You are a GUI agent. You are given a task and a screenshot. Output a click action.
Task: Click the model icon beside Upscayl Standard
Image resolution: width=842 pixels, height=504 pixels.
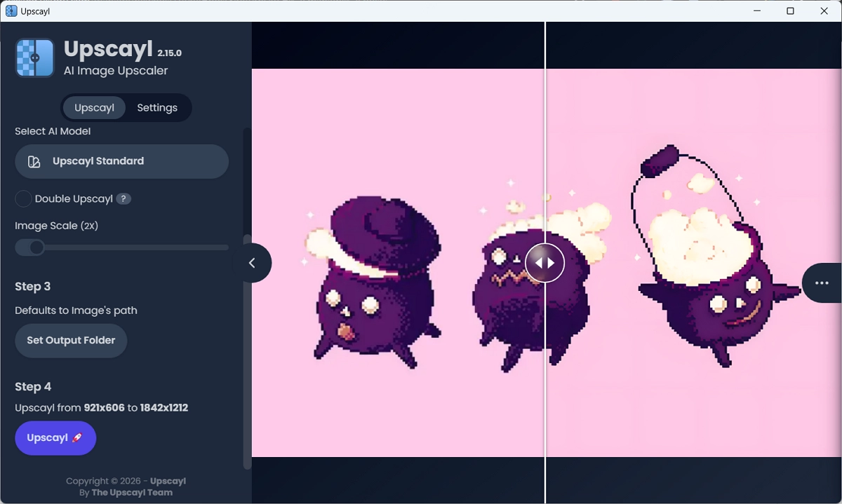(x=34, y=162)
